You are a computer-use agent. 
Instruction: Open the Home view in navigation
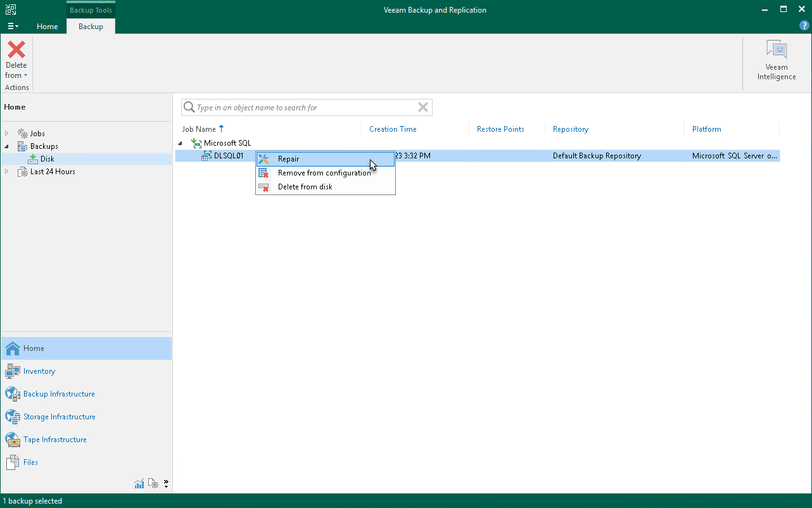[x=86, y=348]
